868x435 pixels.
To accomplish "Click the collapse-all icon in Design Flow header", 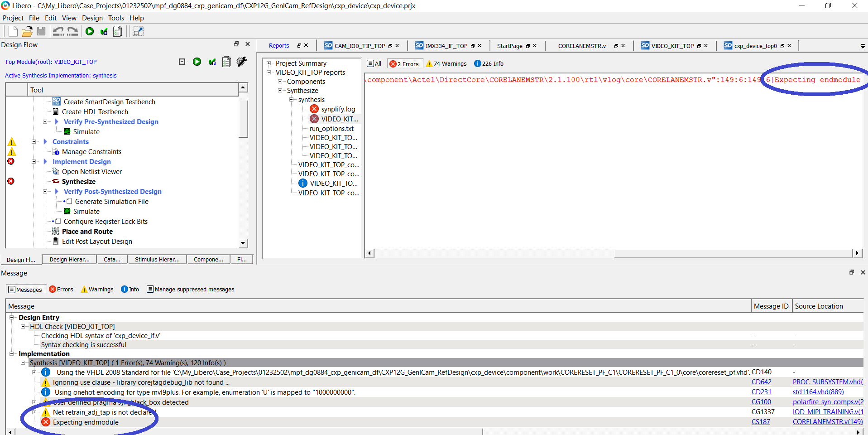I will [x=182, y=62].
